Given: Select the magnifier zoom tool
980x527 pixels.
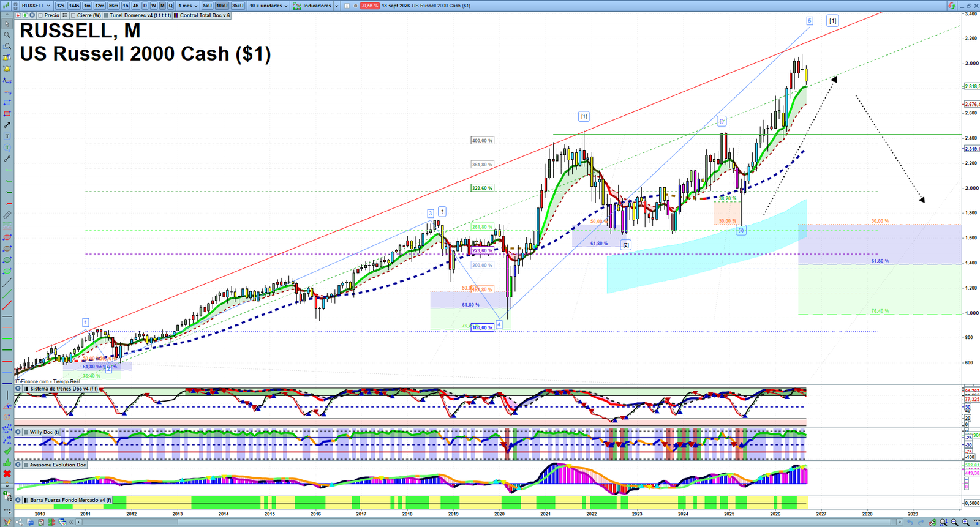Looking at the screenshot, I should [7, 34].
